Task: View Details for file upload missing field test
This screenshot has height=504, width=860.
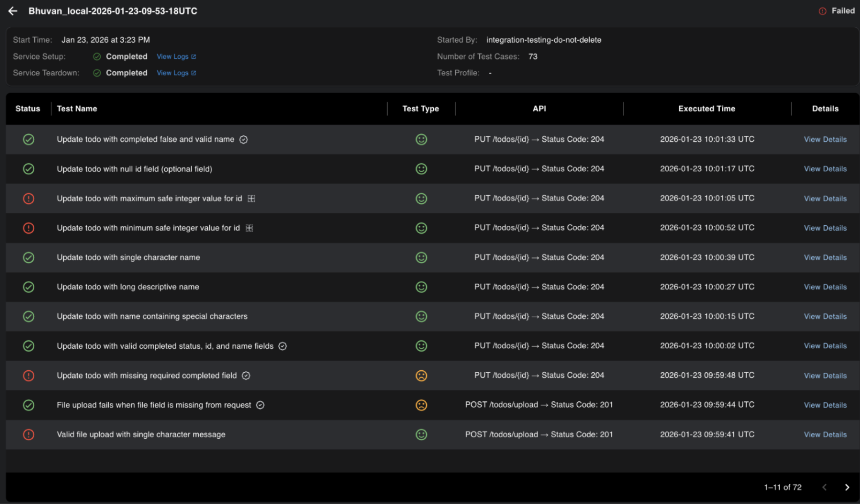Action: click(825, 405)
